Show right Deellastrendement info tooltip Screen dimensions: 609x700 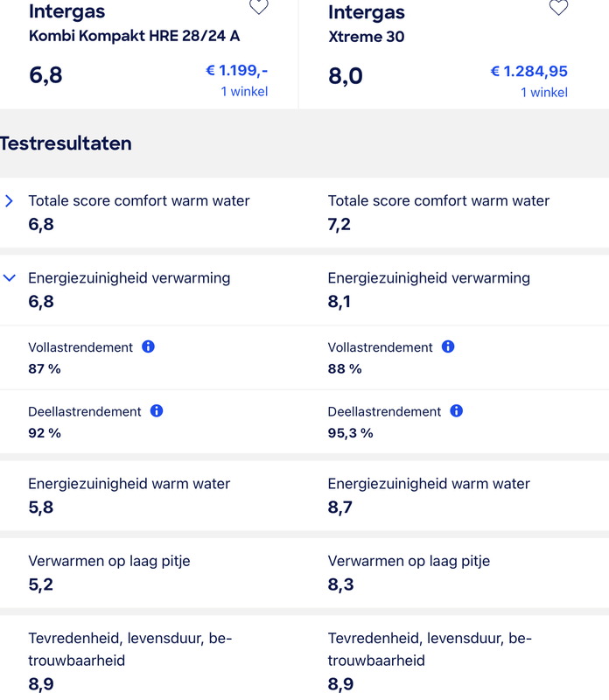tap(456, 410)
